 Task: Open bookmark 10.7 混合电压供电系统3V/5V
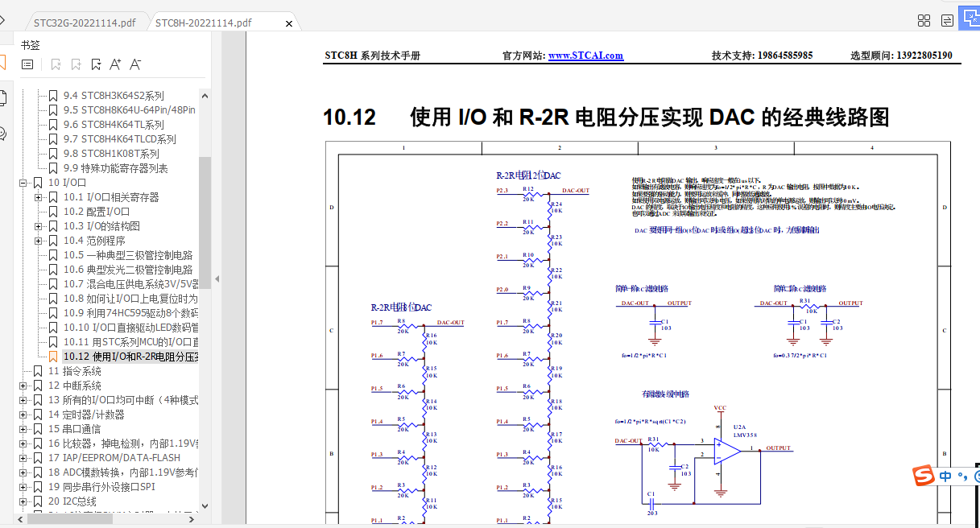point(130,284)
